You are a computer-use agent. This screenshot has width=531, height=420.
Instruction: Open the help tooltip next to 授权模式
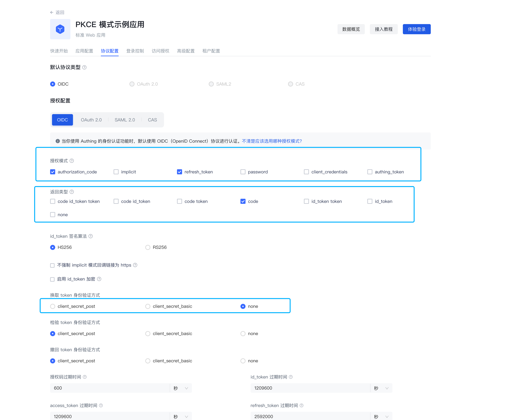coord(72,161)
